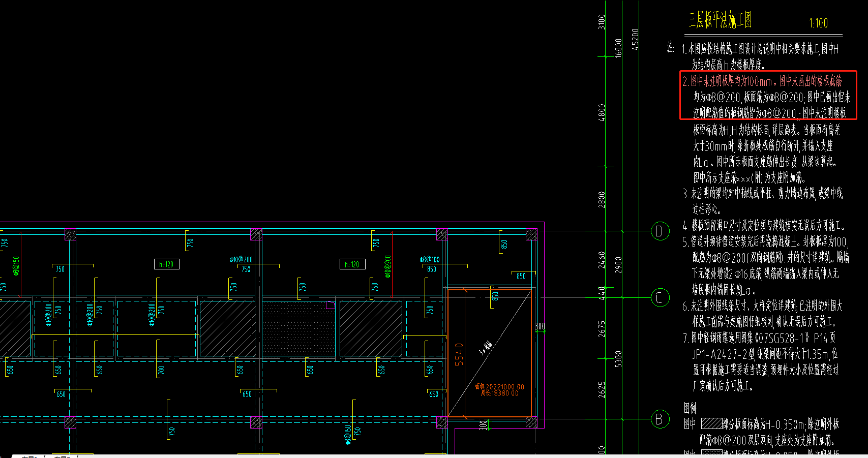The height and width of the screenshot is (458, 868).
Task: Select axis bubble B
Action: [x=660, y=419]
